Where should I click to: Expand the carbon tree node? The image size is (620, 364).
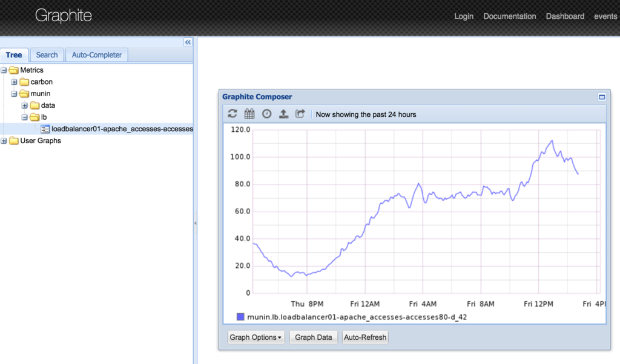pyautogui.click(x=14, y=82)
